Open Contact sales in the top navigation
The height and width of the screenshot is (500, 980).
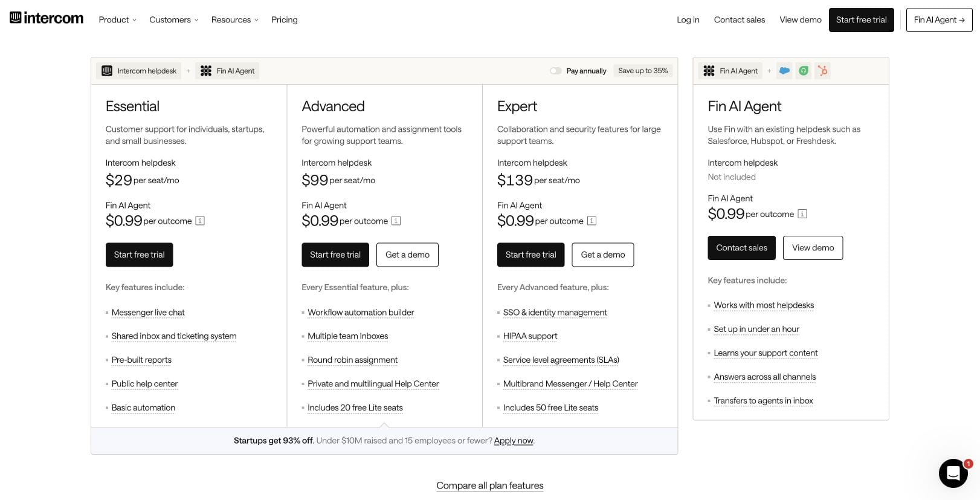(x=740, y=19)
